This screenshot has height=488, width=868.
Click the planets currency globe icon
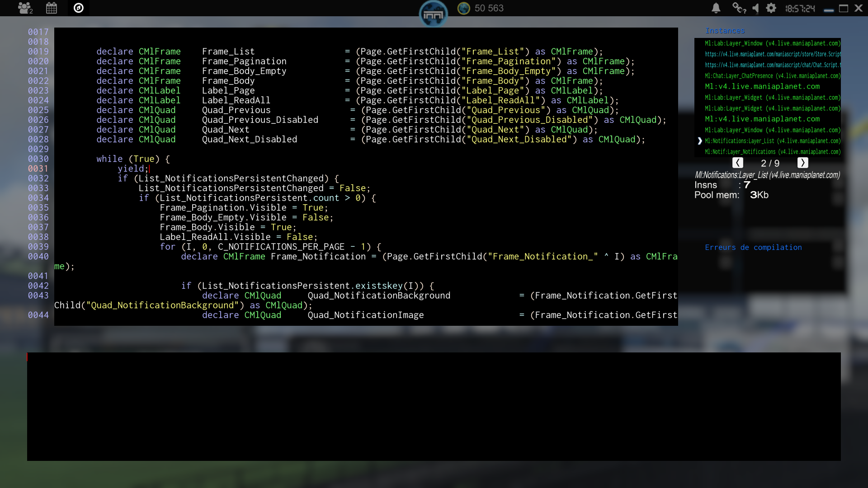coord(463,8)
